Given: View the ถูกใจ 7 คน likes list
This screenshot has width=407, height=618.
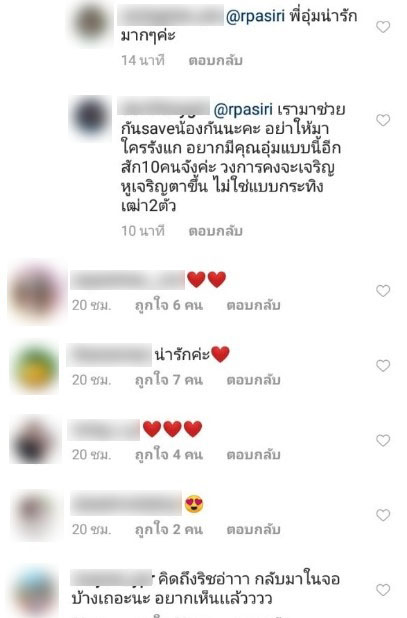Looking at the screenshot, I should [169, 380].
